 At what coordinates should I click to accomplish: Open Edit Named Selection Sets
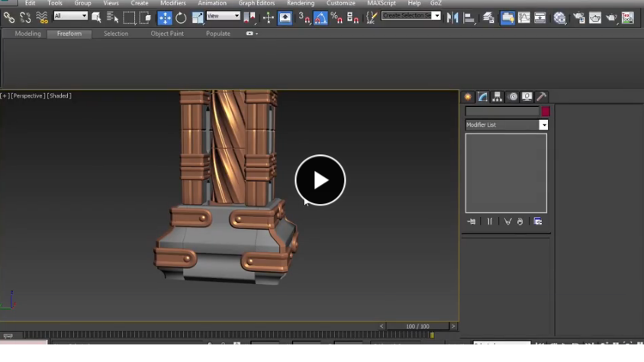372,18
